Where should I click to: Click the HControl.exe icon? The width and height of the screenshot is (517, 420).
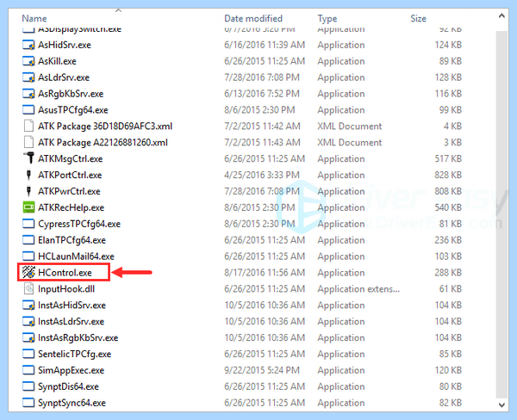coord(28,273)
